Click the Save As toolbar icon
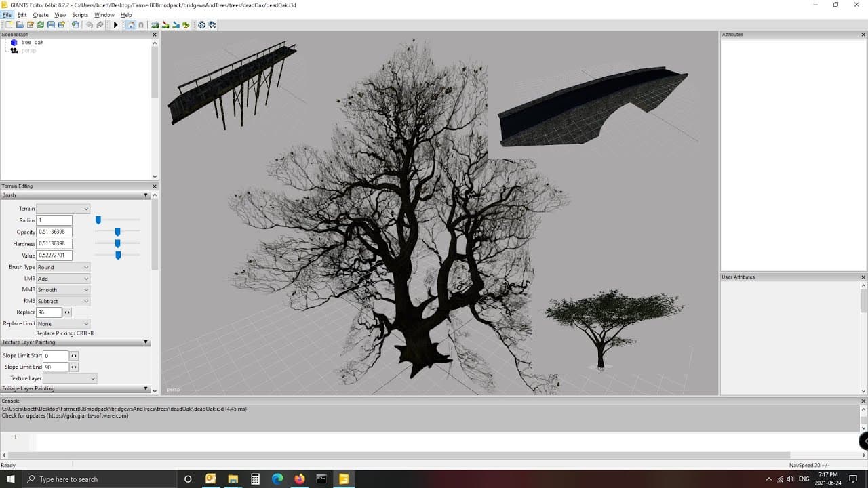Viewport: 868px width, 488px height. tap(61, 25)
